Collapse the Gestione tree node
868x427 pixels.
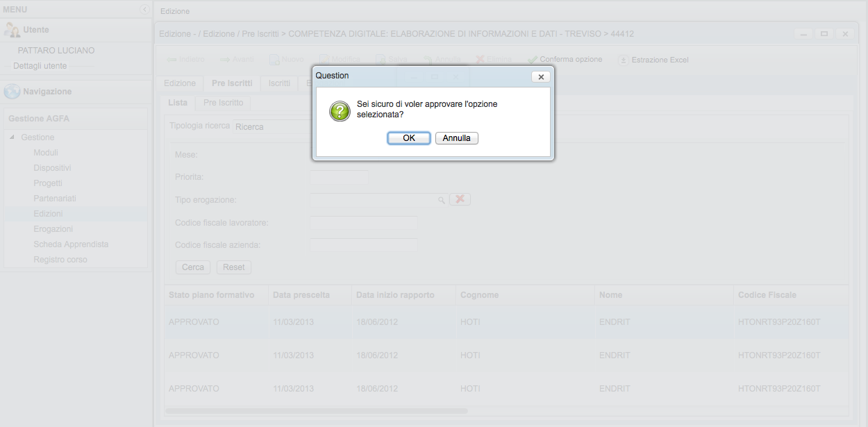click(12, 137)
